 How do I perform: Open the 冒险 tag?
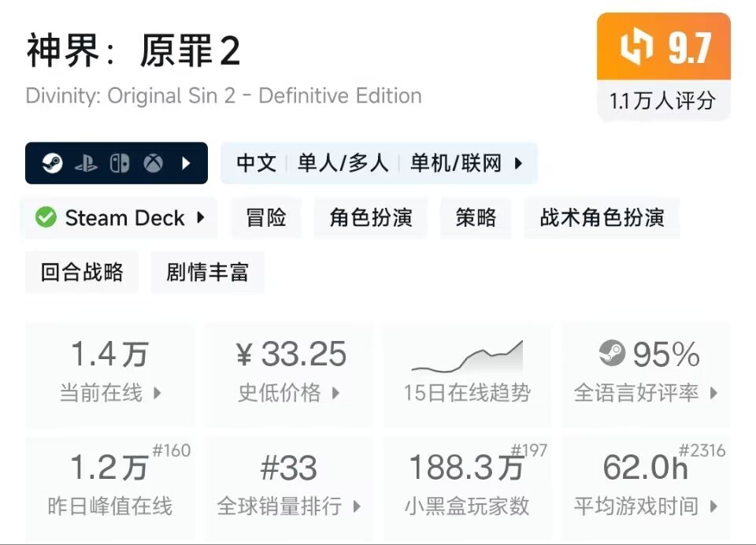tap(266, 217)
